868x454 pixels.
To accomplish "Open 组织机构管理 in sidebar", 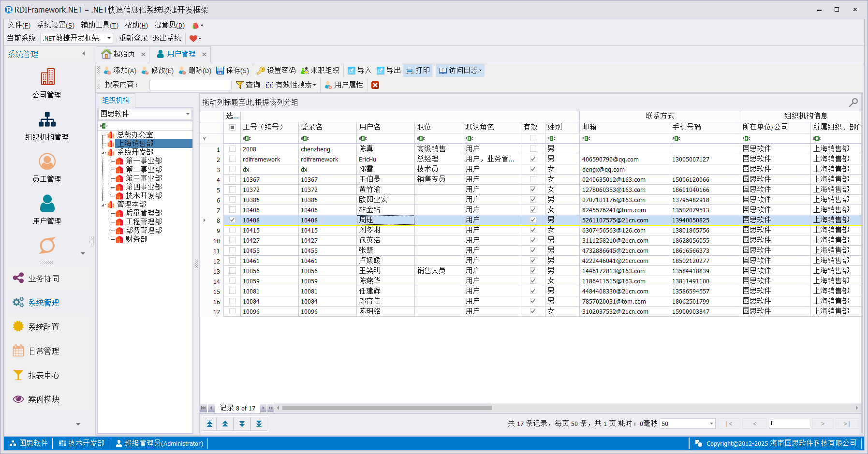I will click(x=47, y=119).
